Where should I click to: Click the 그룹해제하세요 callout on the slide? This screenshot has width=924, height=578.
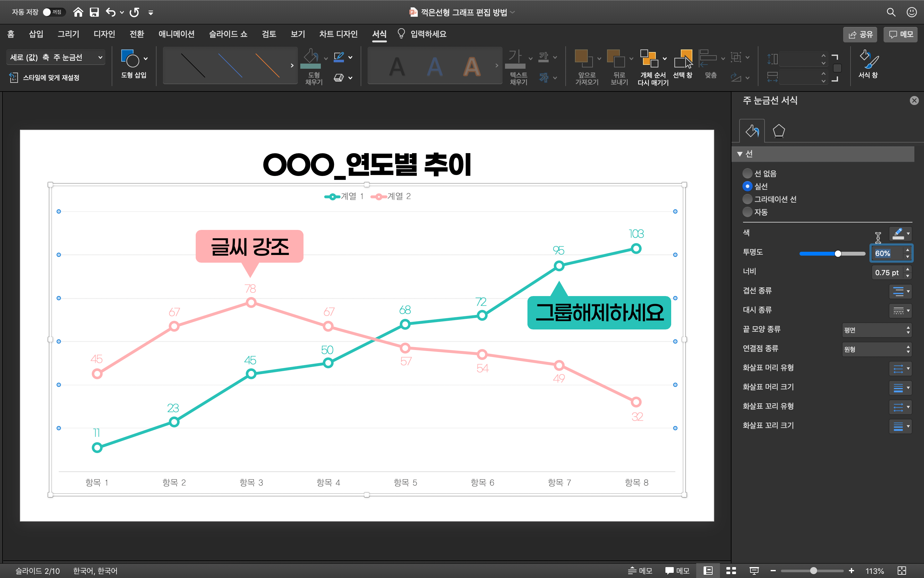[x=599, y=313]
